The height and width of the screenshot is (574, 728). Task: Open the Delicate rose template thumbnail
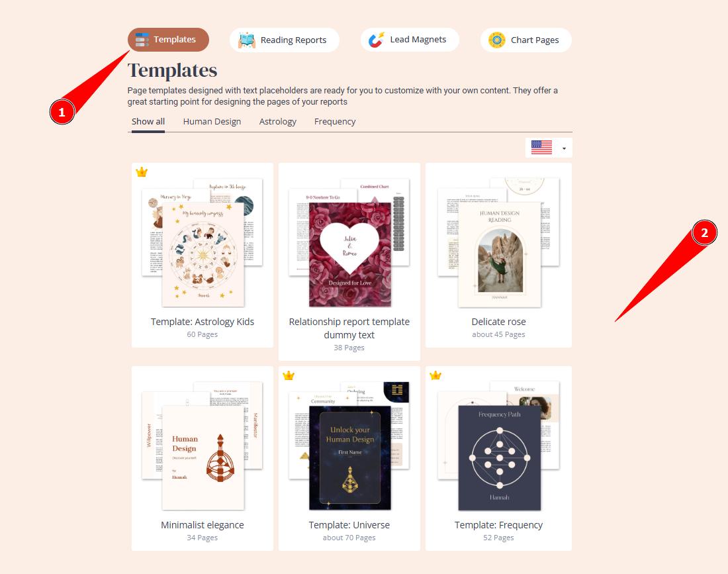click(498, 242)
